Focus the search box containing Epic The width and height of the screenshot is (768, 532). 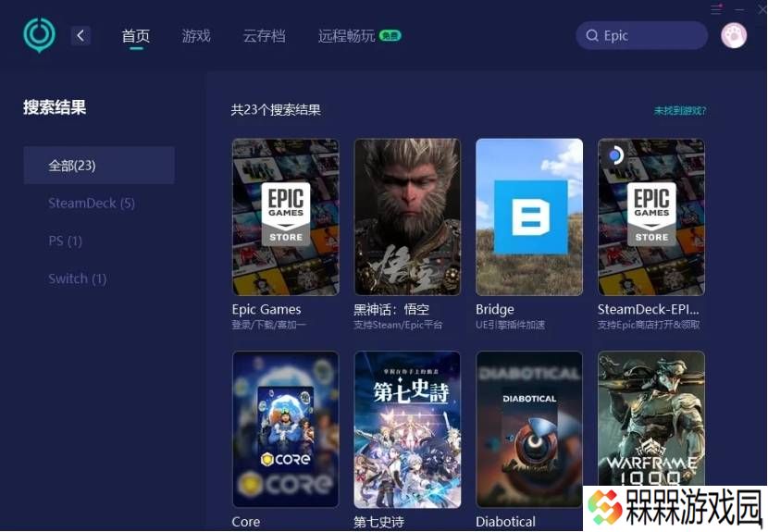point(641,35)
